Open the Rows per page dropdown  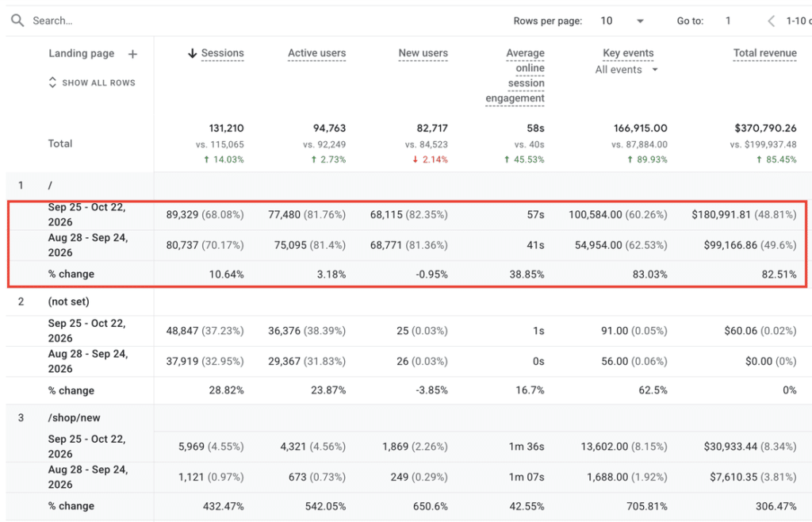coord(622,21)
